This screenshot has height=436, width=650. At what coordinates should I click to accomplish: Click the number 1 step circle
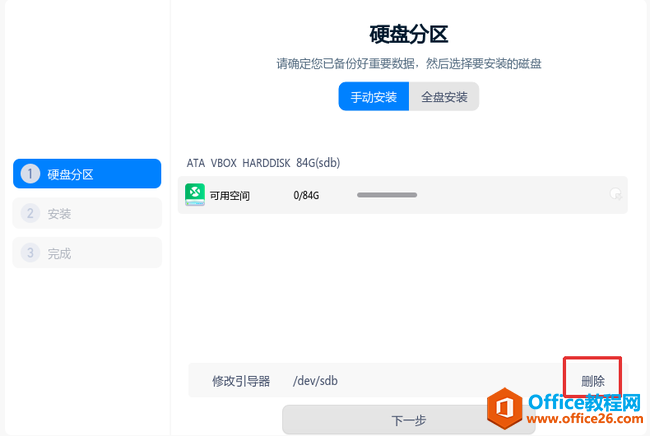(x=30, y=174)
